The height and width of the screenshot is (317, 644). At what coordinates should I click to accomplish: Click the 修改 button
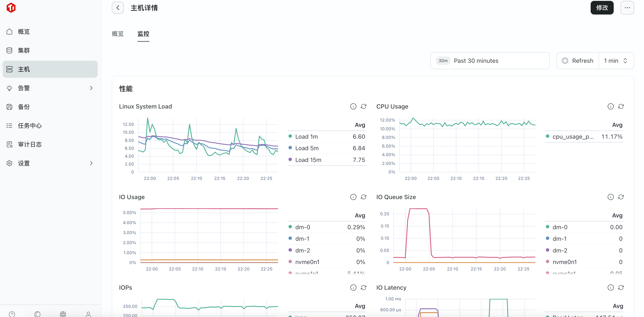(602, 8)
